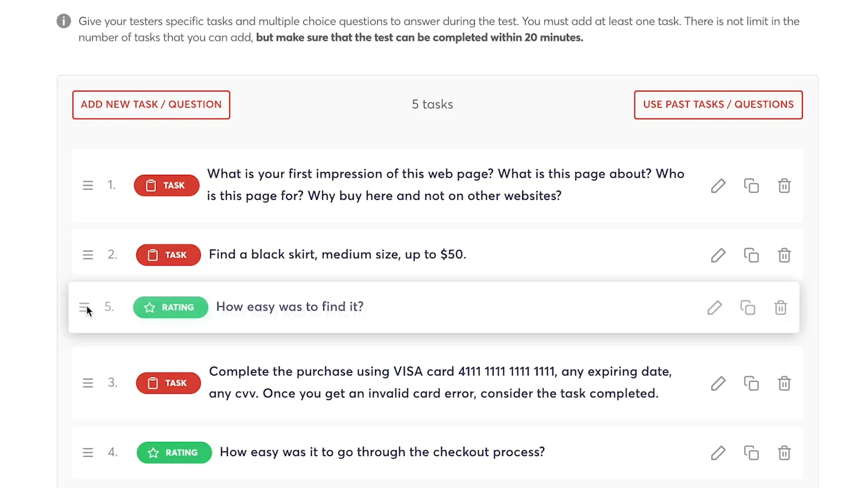Delete the black skirt task

coord(785,256)
